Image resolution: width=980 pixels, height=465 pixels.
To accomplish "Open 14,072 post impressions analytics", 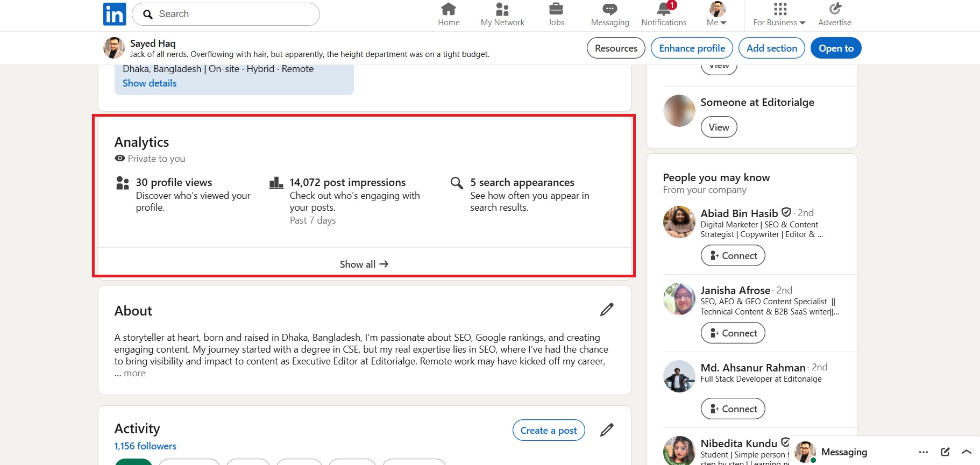I will click(x=347, y=182).
